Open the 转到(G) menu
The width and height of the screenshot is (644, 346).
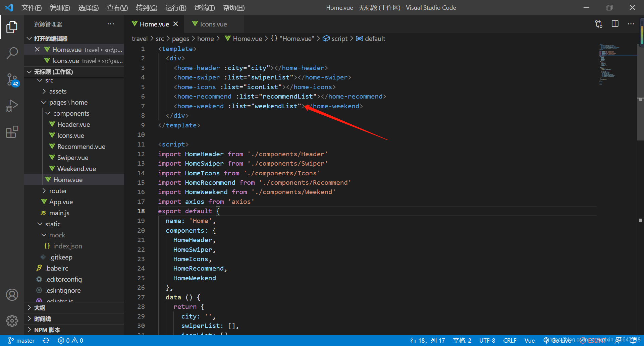click(x=147, y=8)
